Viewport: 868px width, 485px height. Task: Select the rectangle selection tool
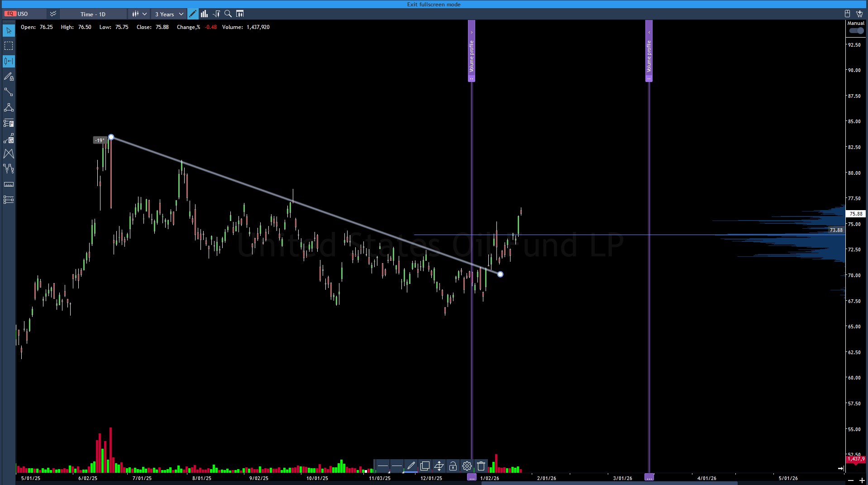(9, 46)
